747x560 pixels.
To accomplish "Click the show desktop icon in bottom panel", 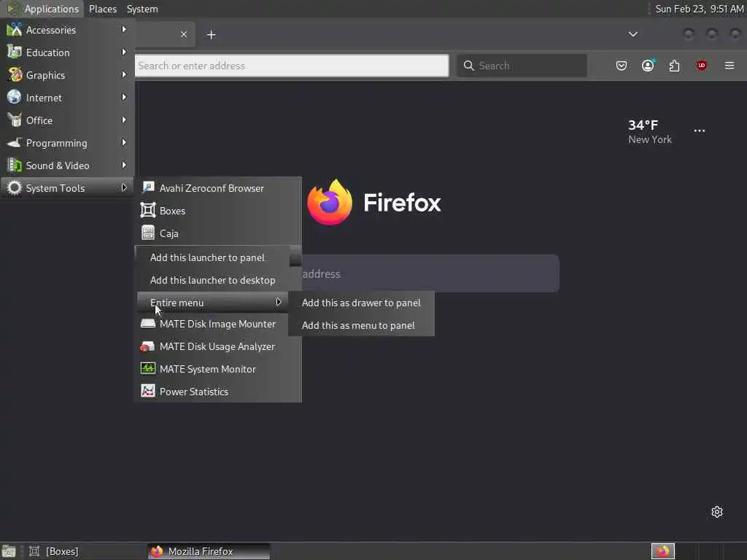I will (9, 551).
